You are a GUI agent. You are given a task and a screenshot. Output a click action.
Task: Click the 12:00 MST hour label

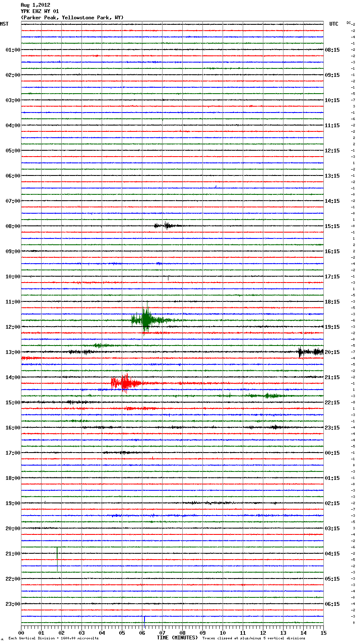click(x=13, y=327)
